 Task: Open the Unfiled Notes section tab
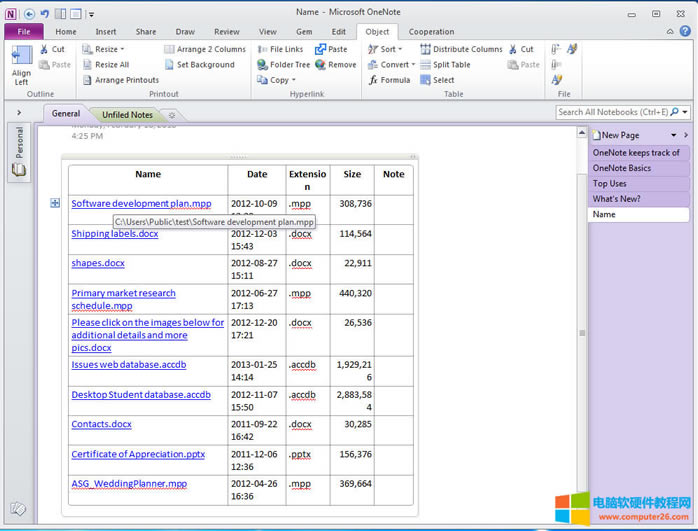point(127,115)
